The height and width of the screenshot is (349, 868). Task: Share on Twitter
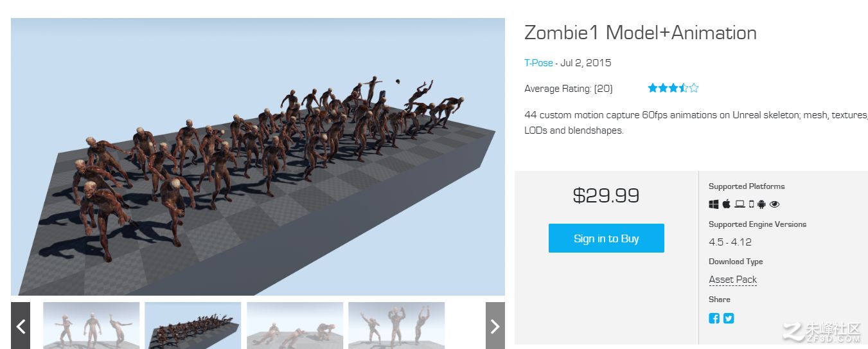click(729, 318)
